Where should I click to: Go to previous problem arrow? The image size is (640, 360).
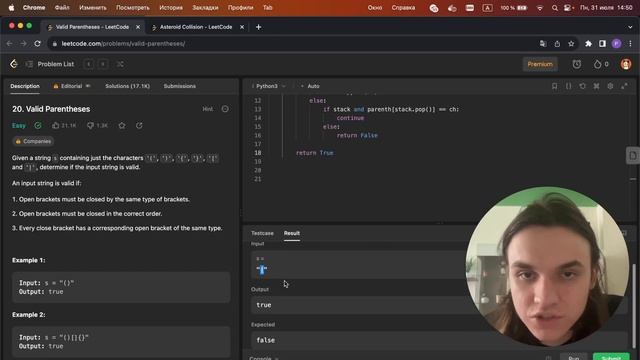pos(89,64)
